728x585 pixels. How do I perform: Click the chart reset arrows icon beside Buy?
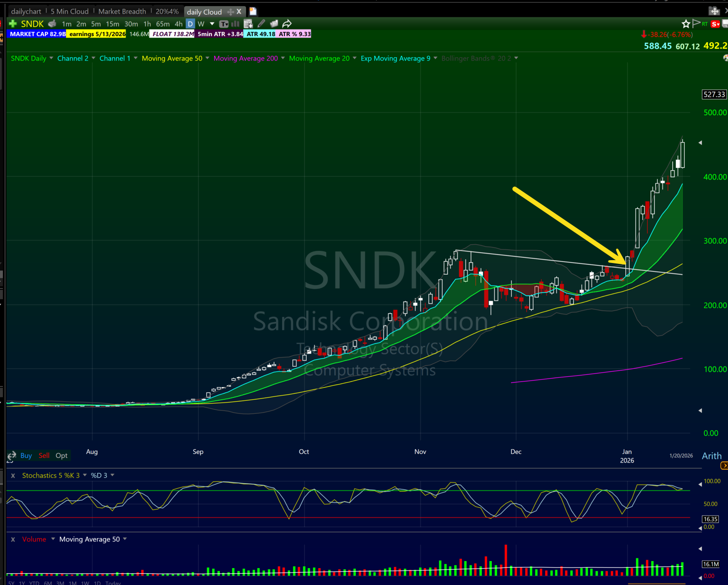click(x=12, y=456)
